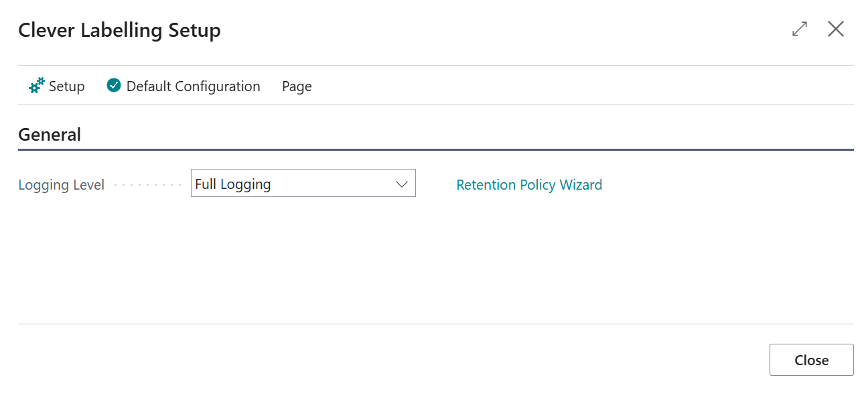Open the Setup action menu
The width and height of the screenshot is (868, 394).
click(x=57, y=86)
